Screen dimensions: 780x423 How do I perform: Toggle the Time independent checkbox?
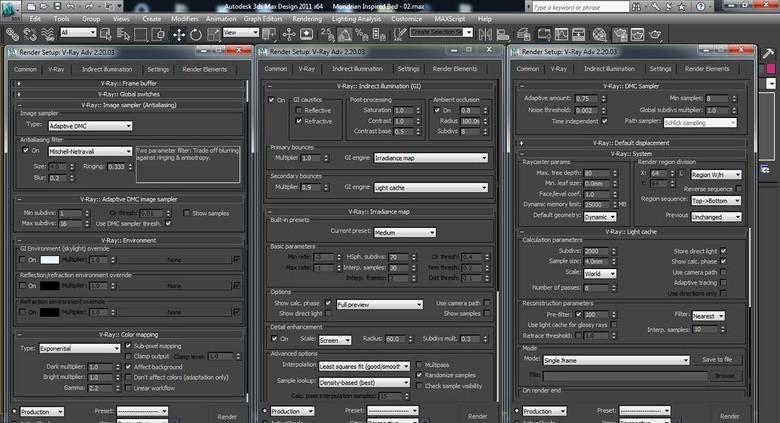tap(604, 121)
